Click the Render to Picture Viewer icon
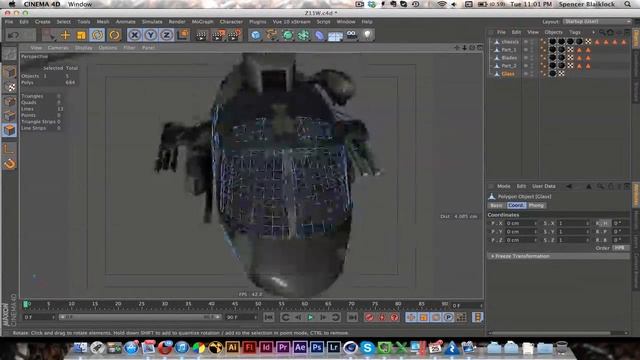 pos(218,36)
